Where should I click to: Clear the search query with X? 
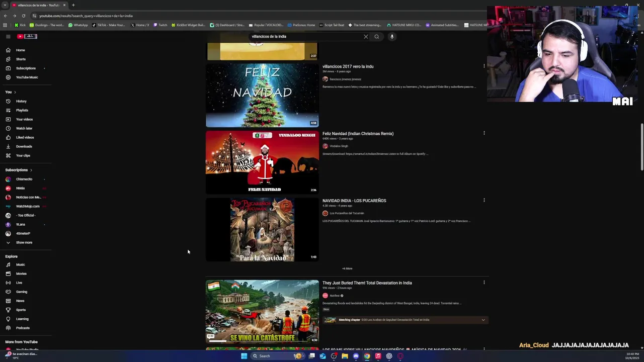[x=366, y=36]
